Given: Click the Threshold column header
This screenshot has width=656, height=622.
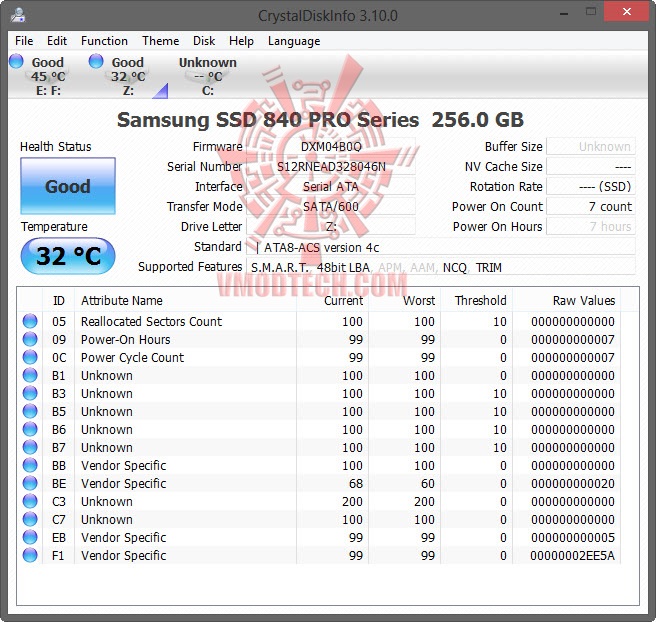Looking at the screenshot, I should [x=476, y=300].
